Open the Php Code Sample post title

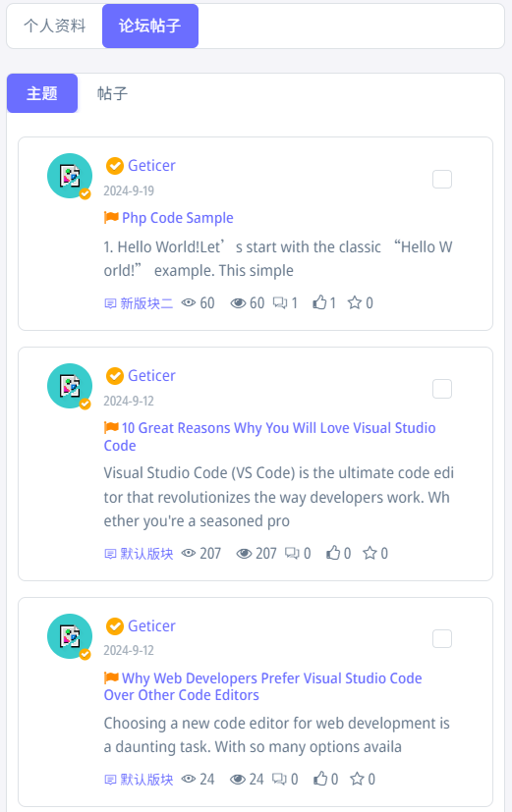click(x=178, y=218)
